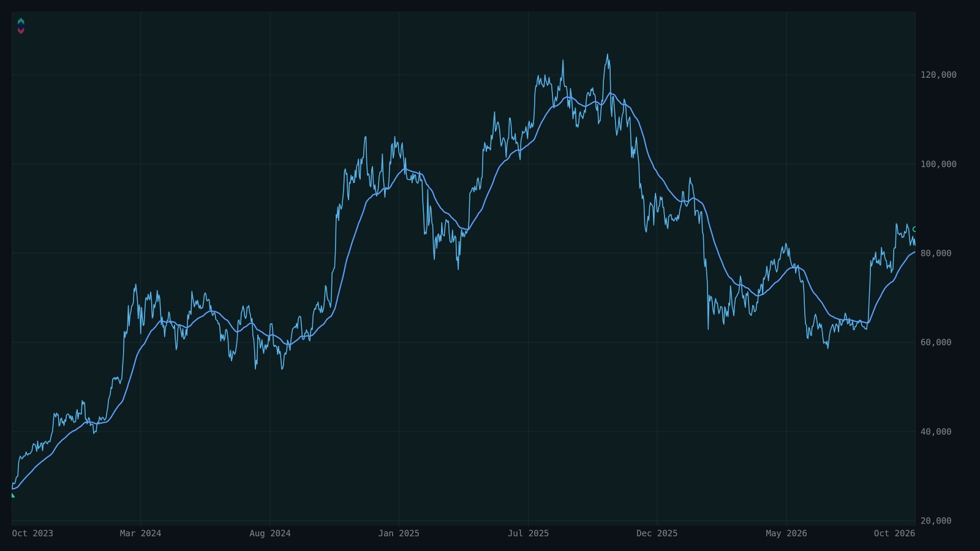Click the May 2026 date label

[786, 533]
